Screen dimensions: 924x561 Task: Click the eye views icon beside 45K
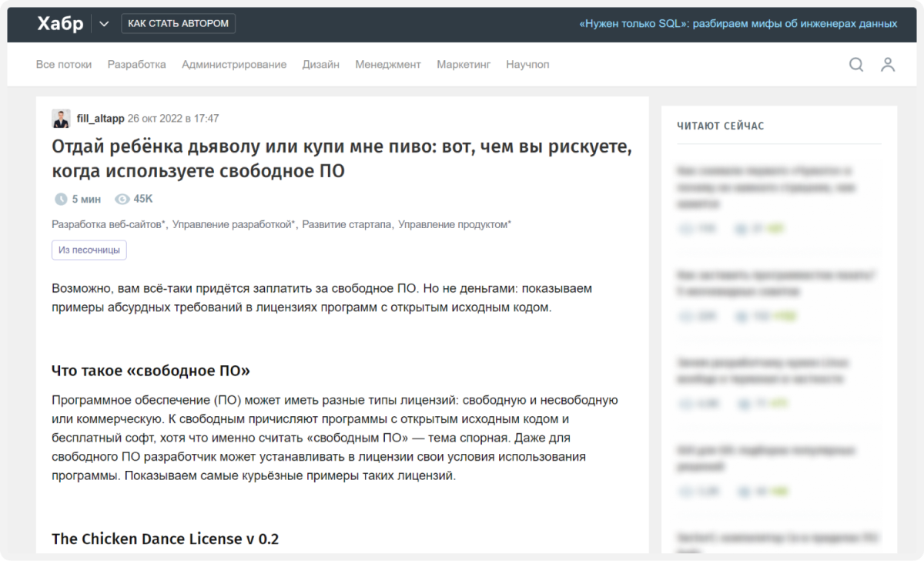[x=122, y=199]
